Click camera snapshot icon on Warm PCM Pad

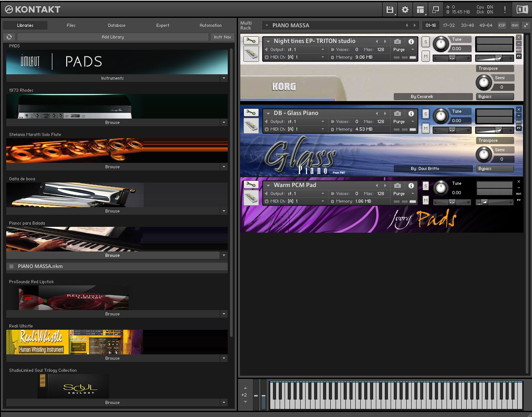click(x=398, y=186)
